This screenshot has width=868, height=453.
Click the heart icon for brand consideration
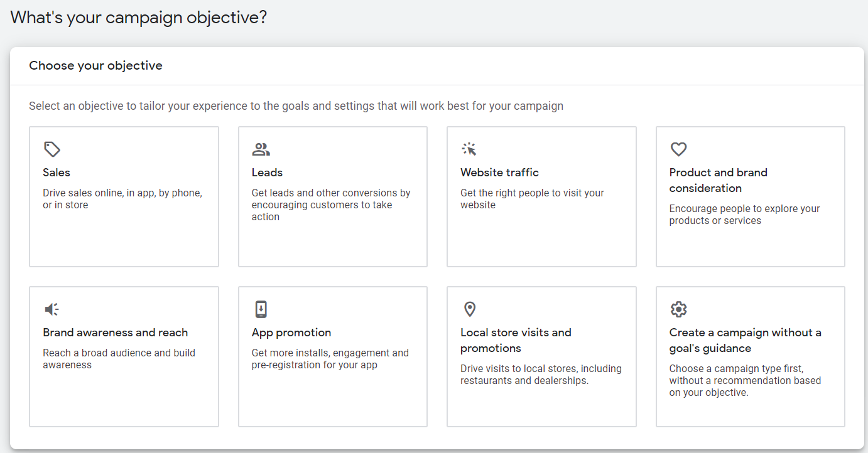pyautogui.click(x=678, y=149)
